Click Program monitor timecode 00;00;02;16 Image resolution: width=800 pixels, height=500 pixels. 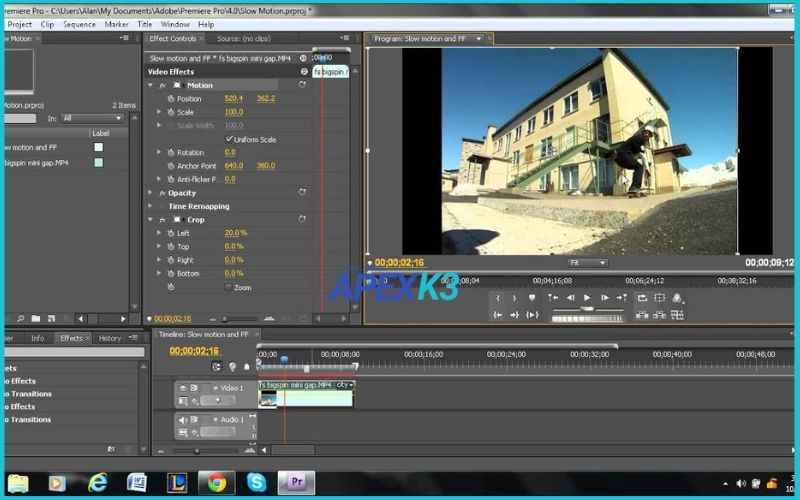(399, 263)
